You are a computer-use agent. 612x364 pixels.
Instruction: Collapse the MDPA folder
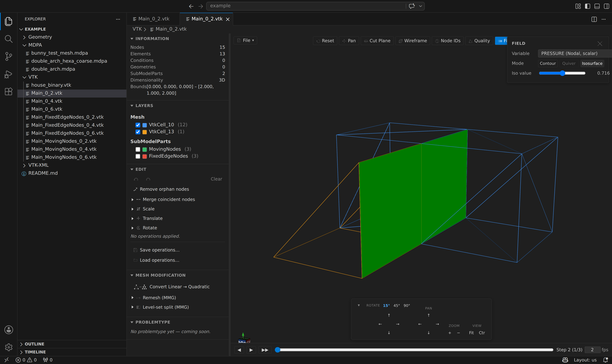pyautogui.click(x=35, y=45)
